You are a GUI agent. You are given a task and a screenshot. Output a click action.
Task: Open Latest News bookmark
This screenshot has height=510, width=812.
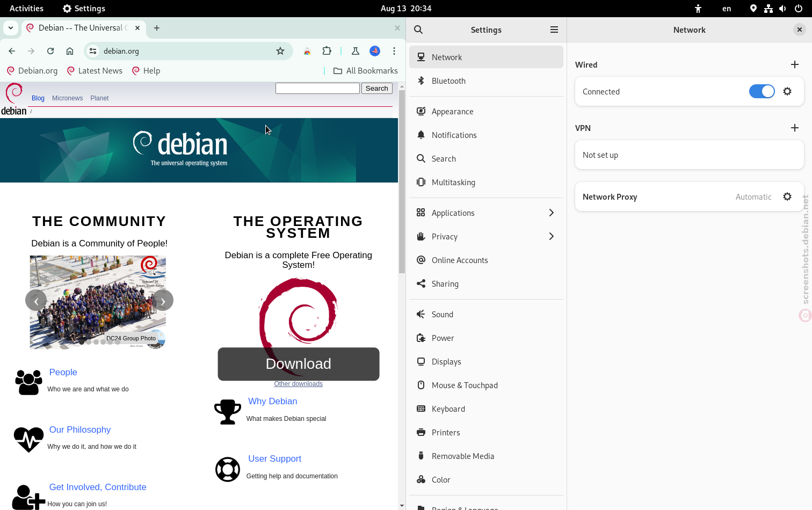coord(95,70)
